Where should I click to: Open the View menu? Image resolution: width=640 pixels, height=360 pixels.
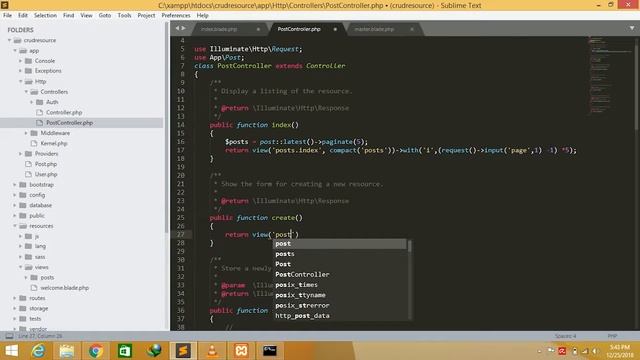click(x=86, y=15)
